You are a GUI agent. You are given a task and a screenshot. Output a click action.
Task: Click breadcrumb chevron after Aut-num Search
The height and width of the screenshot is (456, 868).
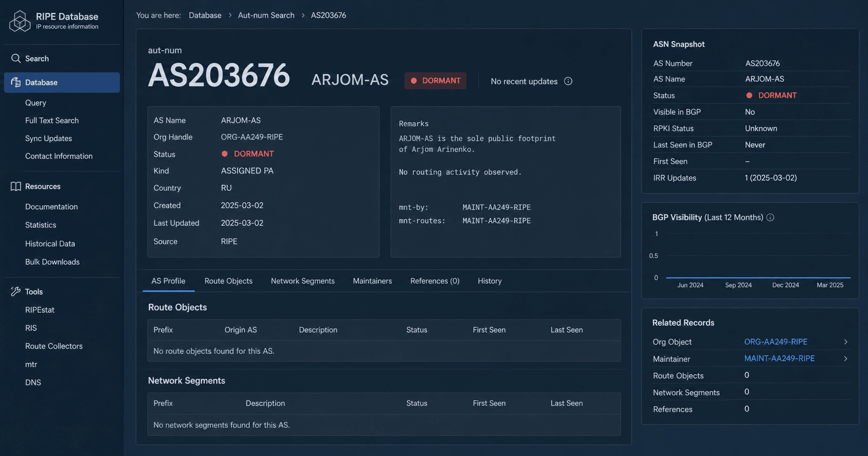303,16
